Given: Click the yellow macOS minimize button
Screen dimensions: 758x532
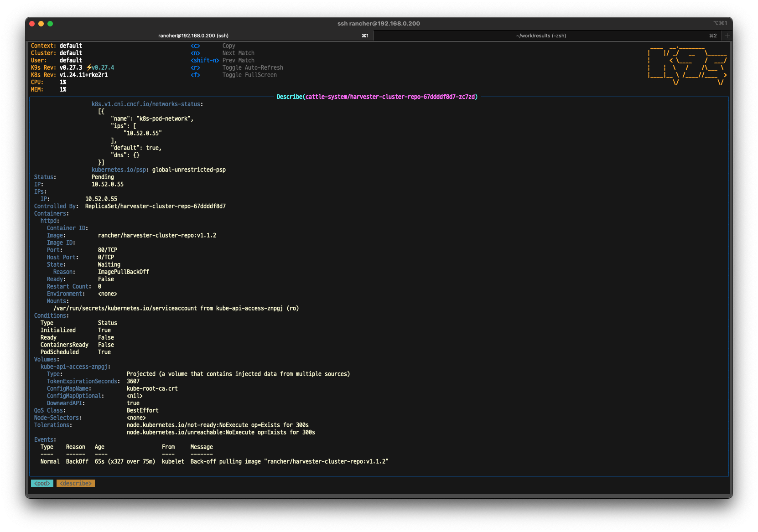Looking at the screenshot, I should [41, 23].
